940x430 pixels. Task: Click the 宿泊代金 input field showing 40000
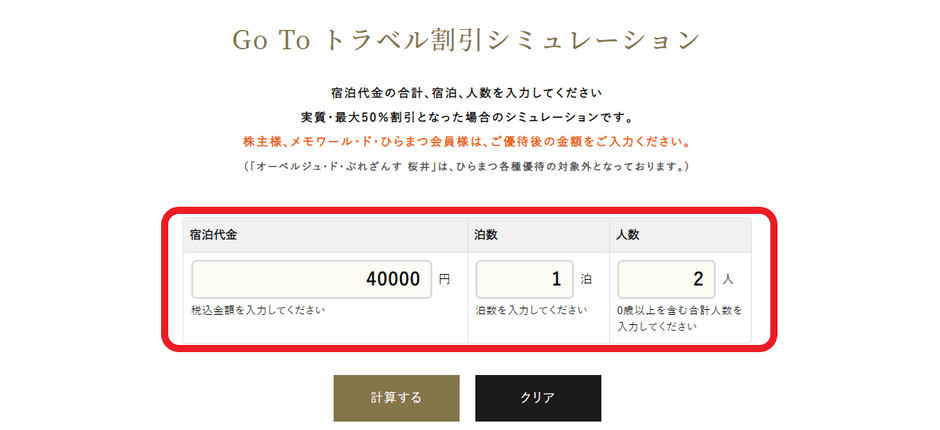click(311, 280)
